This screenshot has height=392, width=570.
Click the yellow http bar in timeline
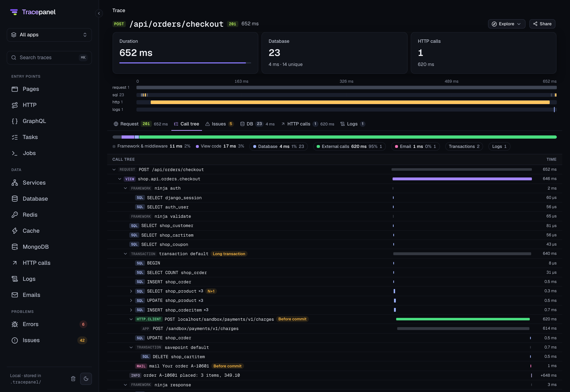coord(350,102)
